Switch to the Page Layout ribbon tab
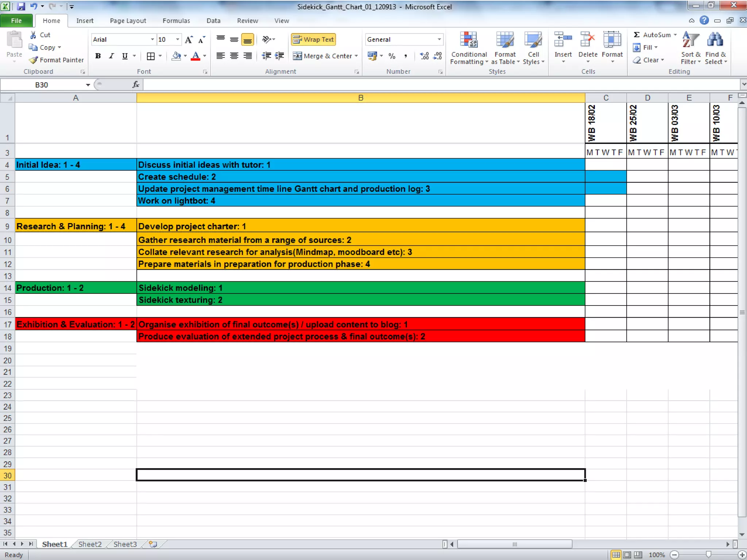The image size is (747, 560). click(x=128, y=21)
